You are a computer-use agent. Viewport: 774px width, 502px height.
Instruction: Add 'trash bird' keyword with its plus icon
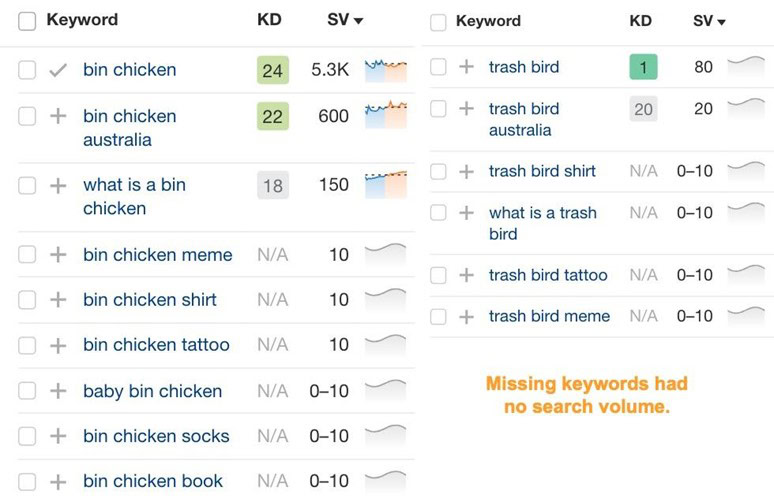coord(466,67)
